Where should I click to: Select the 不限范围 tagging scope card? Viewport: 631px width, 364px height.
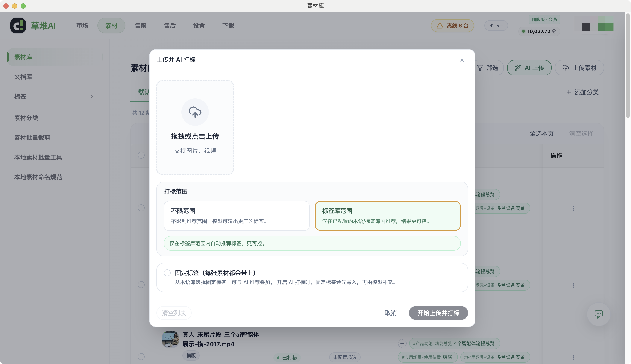click(x=237, y=216)
